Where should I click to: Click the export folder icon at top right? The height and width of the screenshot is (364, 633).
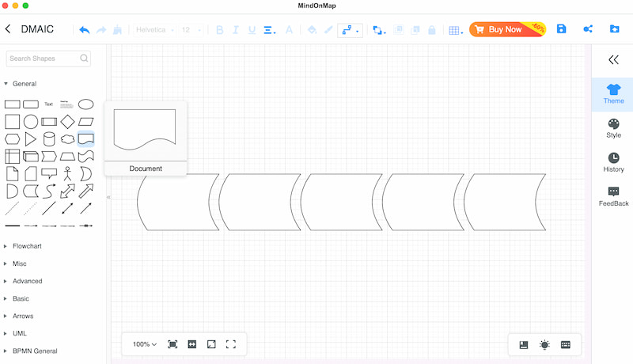(x=615, y=29)
